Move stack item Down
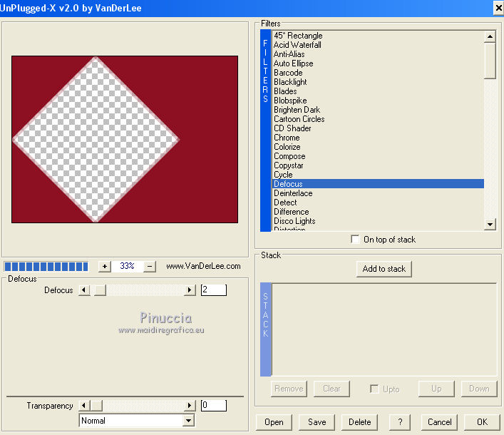Screen dimensions: 504x435 [x=479, y=389]
